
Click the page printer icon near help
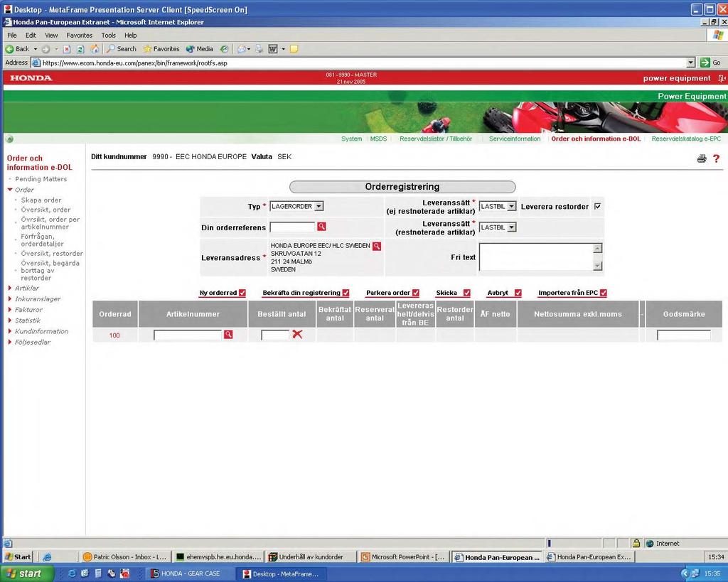[702, 158]
